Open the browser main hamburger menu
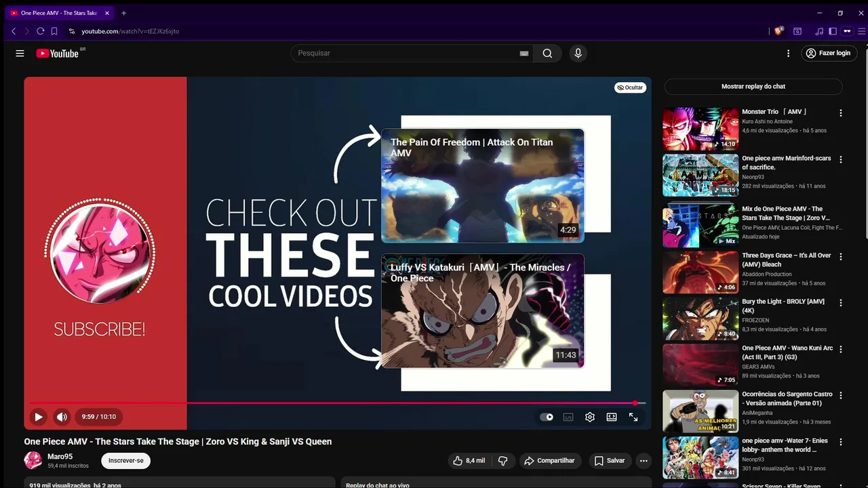 click(861, 31)
